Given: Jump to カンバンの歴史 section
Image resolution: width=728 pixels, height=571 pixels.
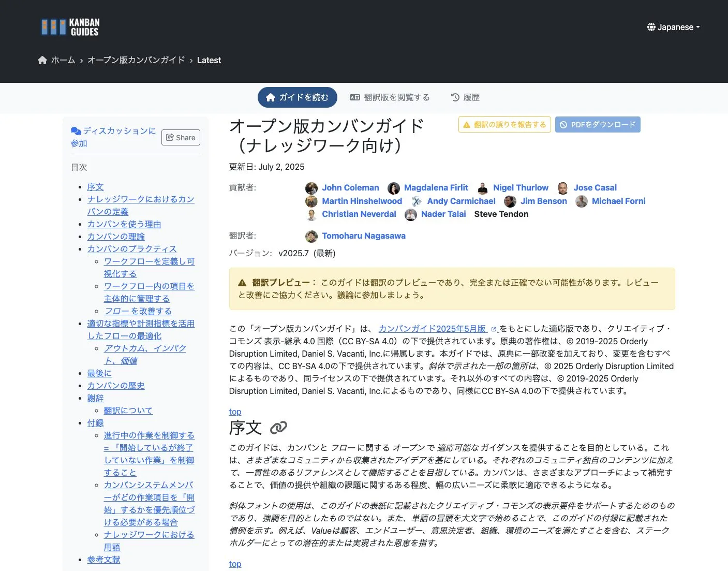Looking at the screenshot, I should (116, 386).
